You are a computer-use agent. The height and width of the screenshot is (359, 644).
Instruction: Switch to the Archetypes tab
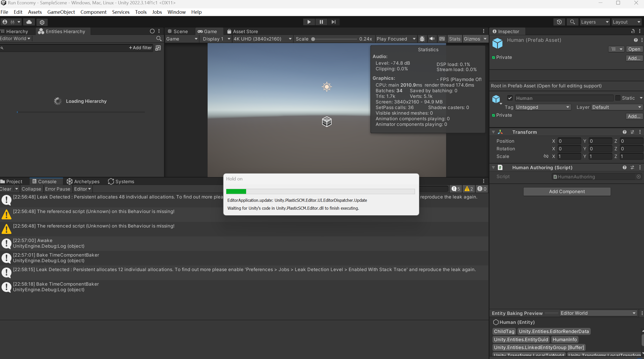tap(83, 181)
